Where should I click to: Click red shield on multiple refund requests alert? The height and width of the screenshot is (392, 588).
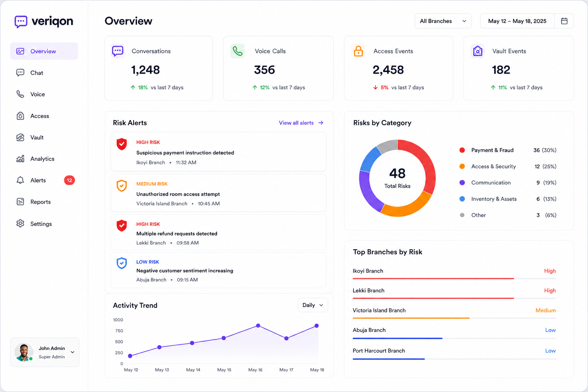[122, 225]
